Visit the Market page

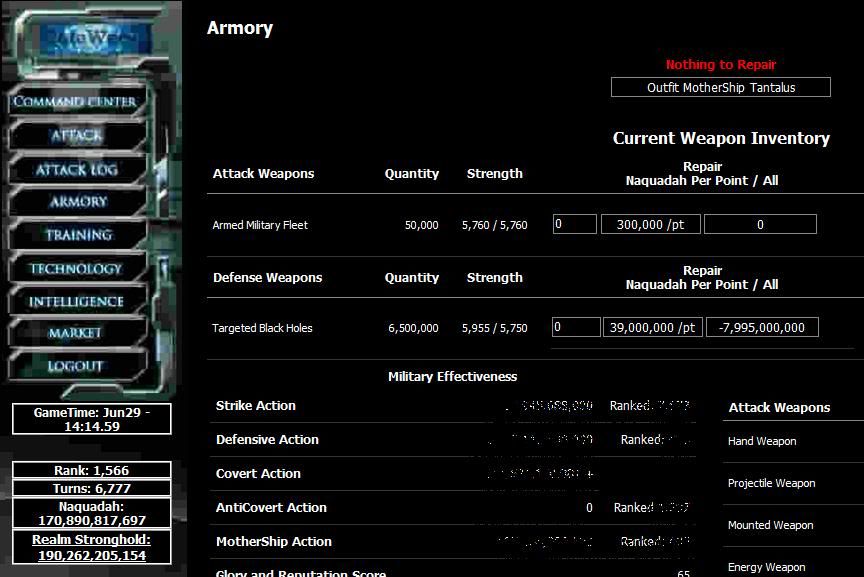(x=76, y=333)
